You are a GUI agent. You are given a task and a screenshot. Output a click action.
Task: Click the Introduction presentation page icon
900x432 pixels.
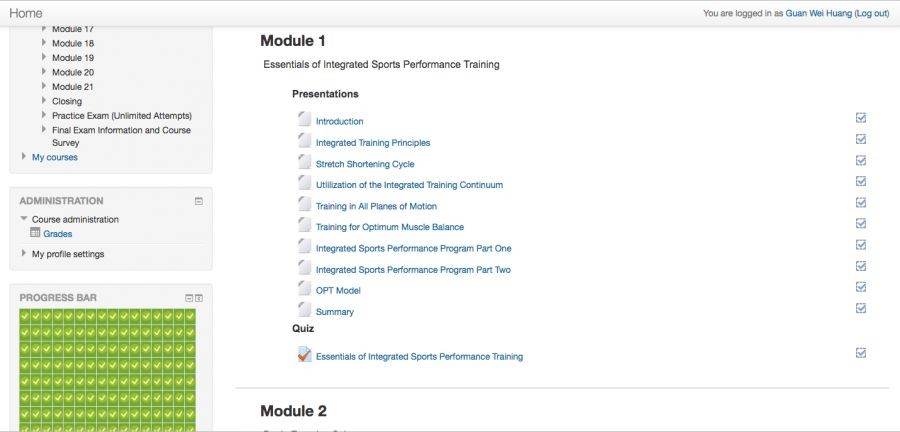[x=304, y=119]
